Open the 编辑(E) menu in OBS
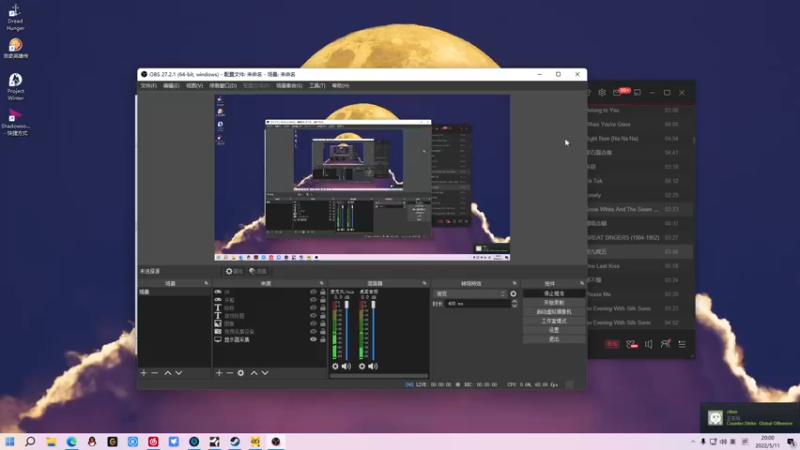The width and height of the screenshot is (800, 450). (171, 86)
